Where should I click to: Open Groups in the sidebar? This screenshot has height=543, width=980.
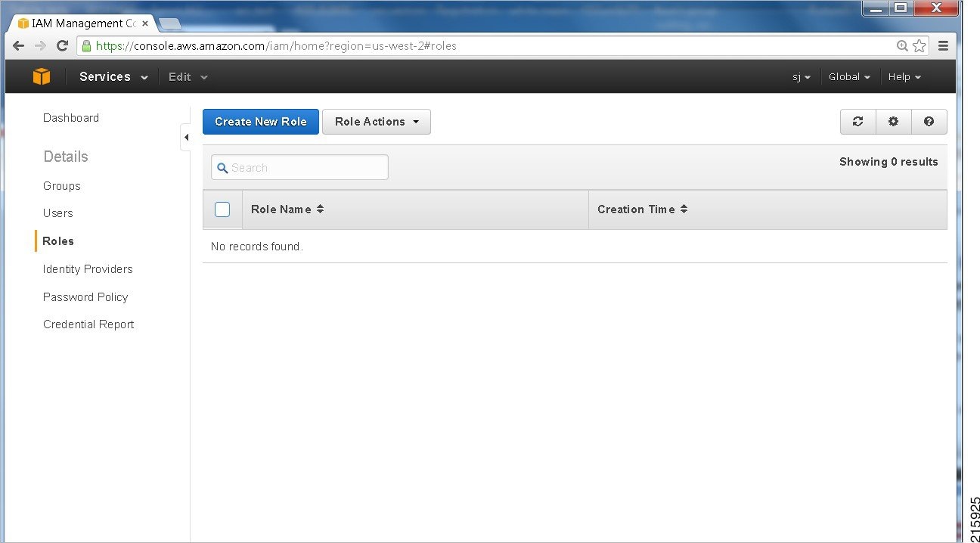(62, 186)
